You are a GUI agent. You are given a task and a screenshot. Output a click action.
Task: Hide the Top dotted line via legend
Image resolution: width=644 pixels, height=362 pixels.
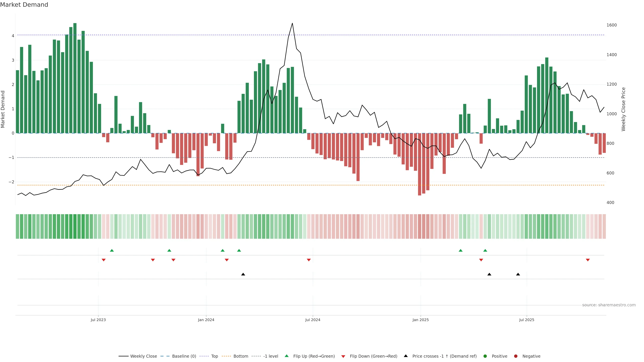(x=214, y=356)
